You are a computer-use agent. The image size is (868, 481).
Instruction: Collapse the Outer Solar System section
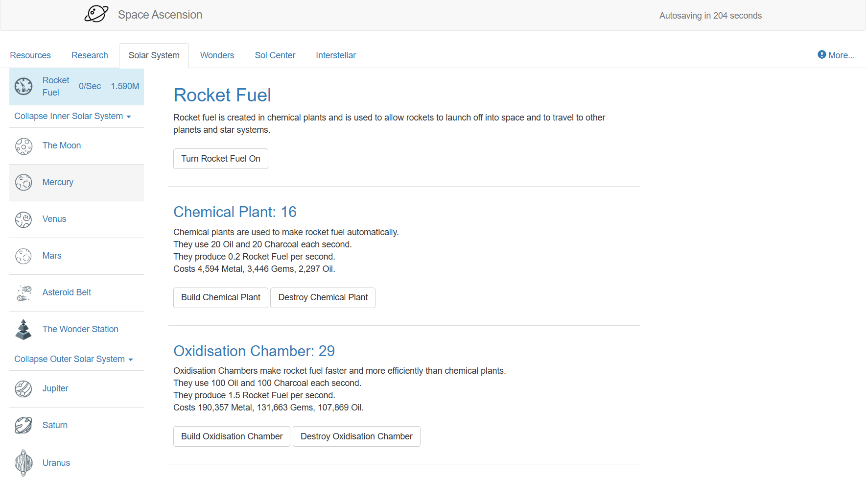[x=73, y=359]
